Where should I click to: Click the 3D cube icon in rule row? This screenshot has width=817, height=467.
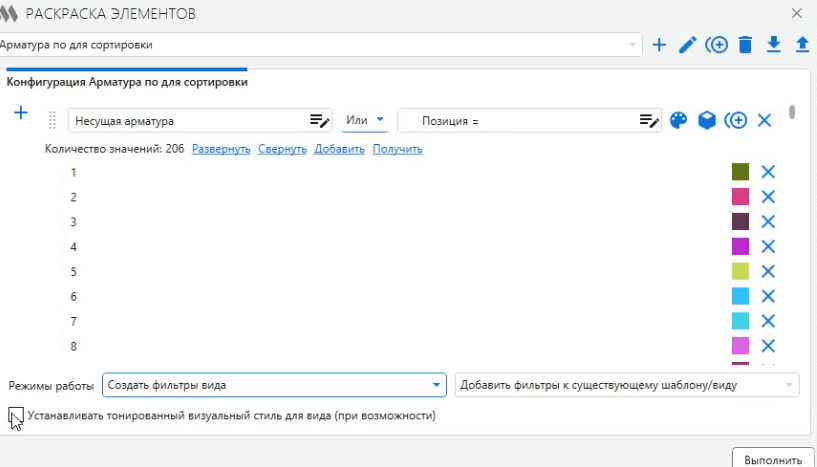(707, 120)
